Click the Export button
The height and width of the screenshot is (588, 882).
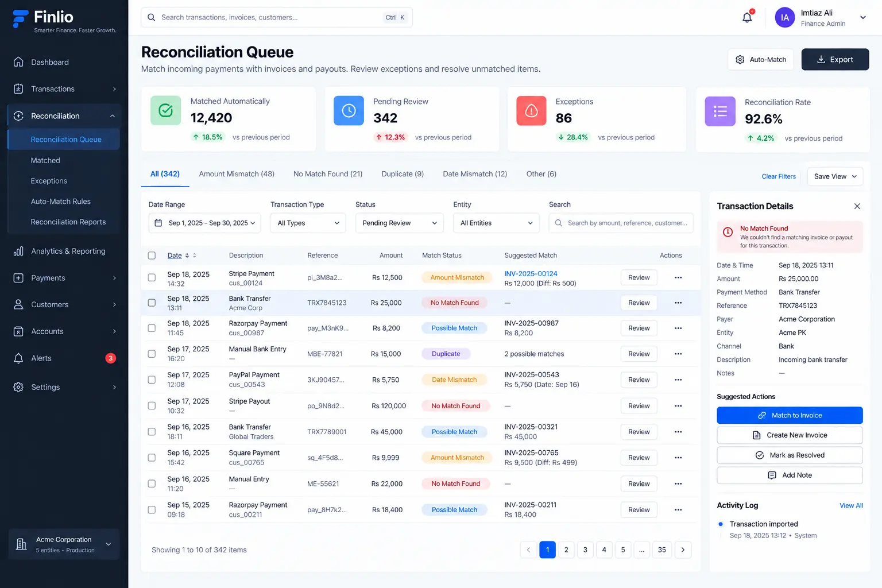tap(835, 59)
